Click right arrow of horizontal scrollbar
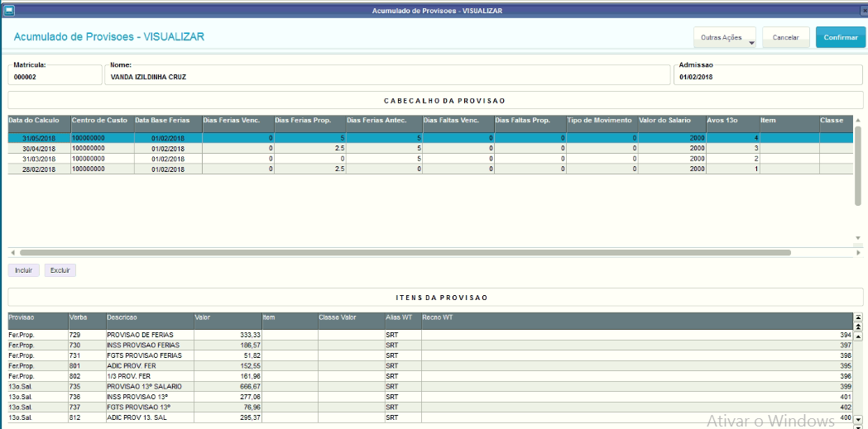 857,253
